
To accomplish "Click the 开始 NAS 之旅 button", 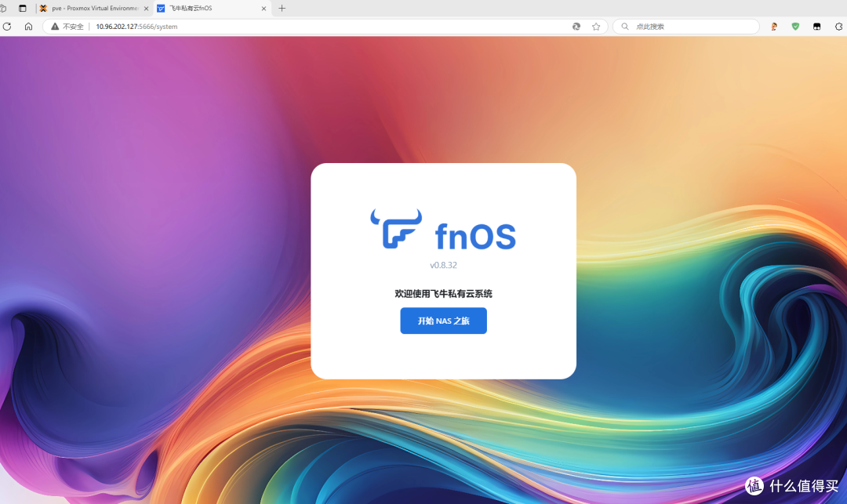I will click(x=443, y=321).
